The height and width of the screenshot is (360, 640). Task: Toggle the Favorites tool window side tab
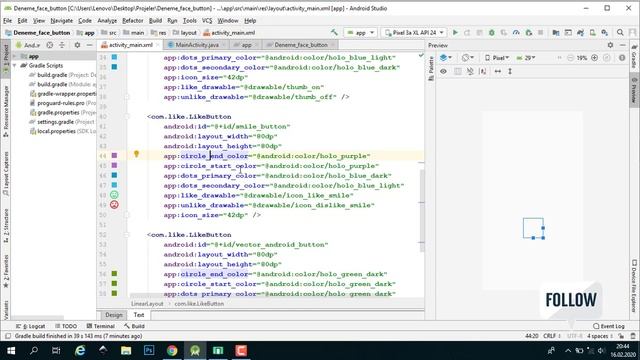[6, 271]
